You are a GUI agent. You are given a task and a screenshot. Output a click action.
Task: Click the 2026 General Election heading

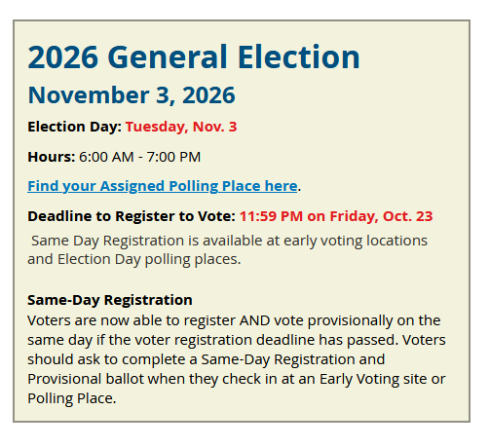pyautogui.click(x=194, y=57)
